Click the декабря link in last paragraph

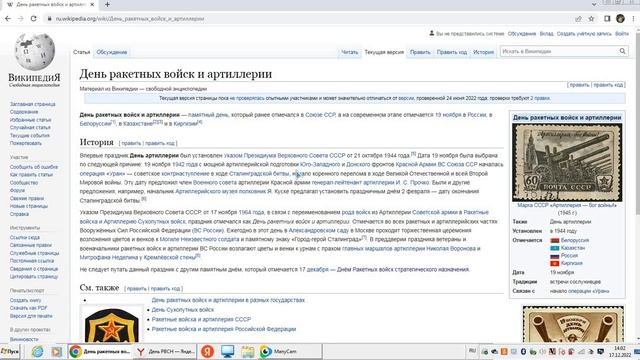[x=318, y=269]
